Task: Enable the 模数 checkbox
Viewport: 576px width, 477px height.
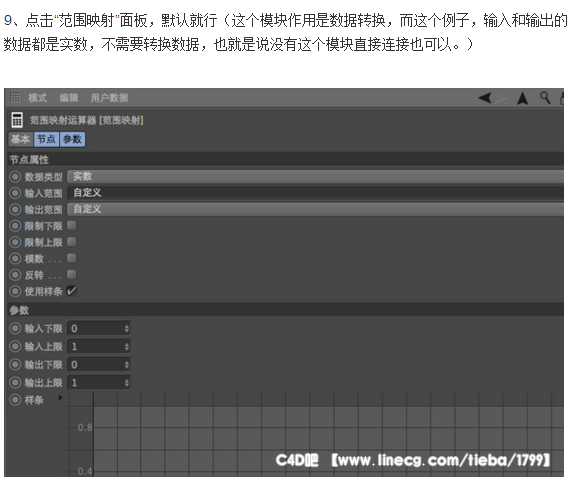Action: pos(72,258)
